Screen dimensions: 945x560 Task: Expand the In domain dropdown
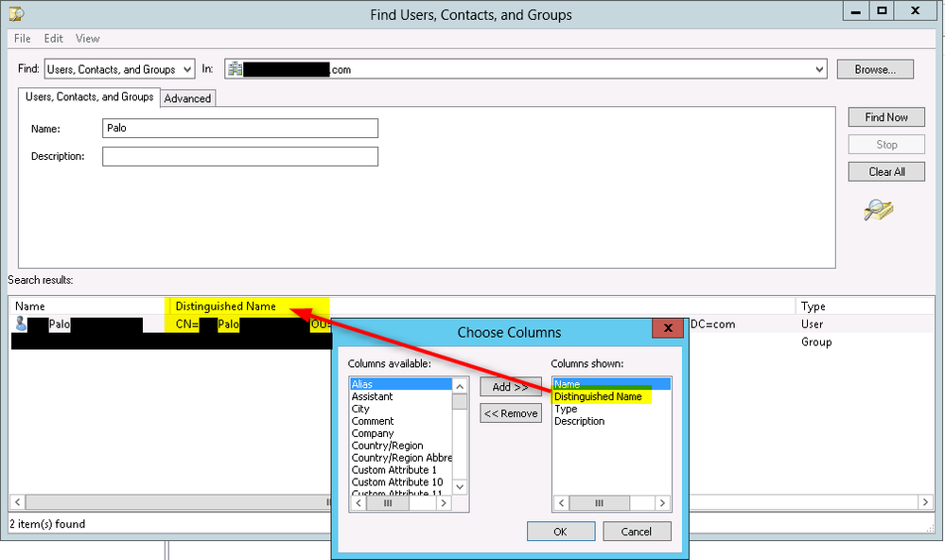tap(819, 69)
